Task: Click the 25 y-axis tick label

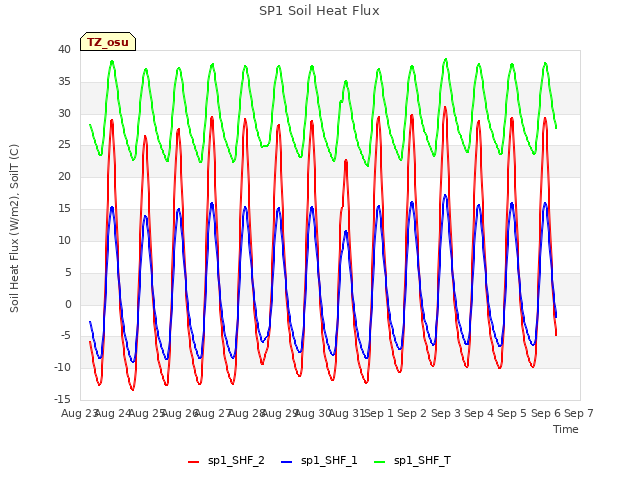Action: (64, 145)
